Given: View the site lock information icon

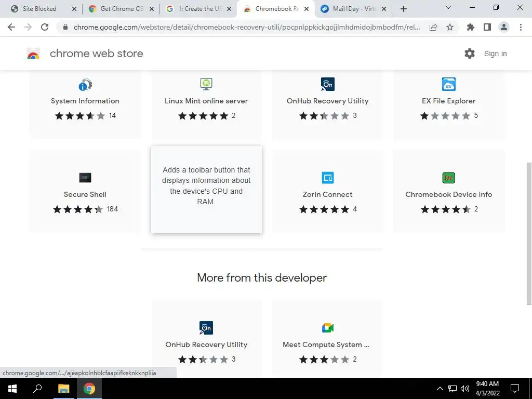Looking at the screenshot, I should tap(65, 27).
